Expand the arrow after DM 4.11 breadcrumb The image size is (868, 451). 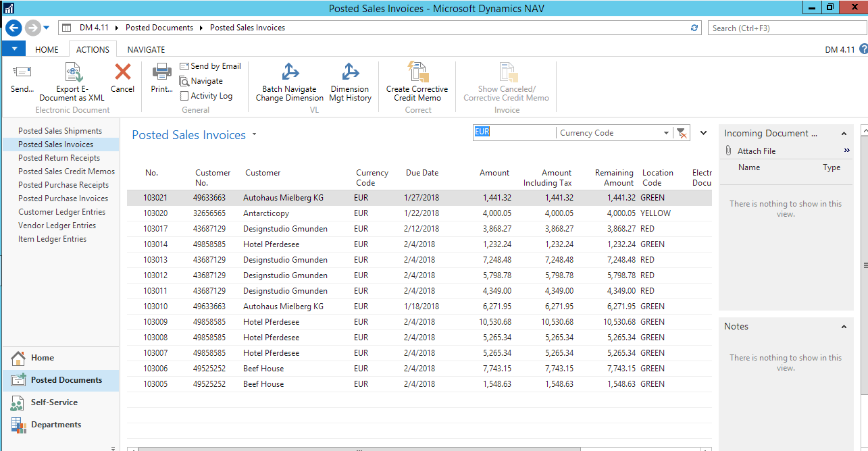click(x=117, y=28)
